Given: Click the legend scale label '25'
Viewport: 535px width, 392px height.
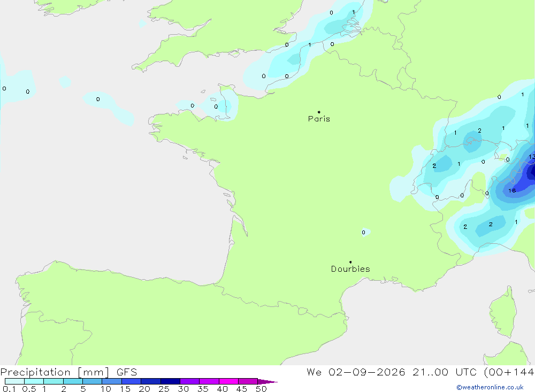Looking at the screenshot, I should point(164,389).
